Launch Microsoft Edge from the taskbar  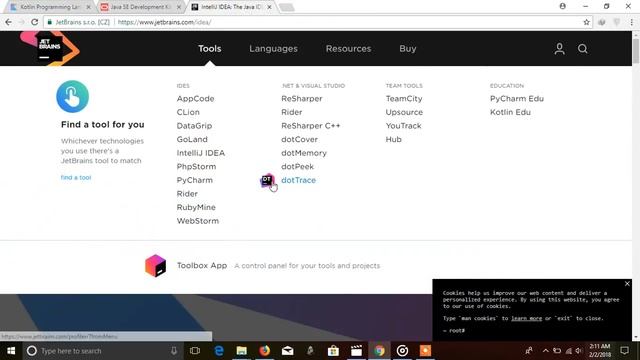point(219,351)
